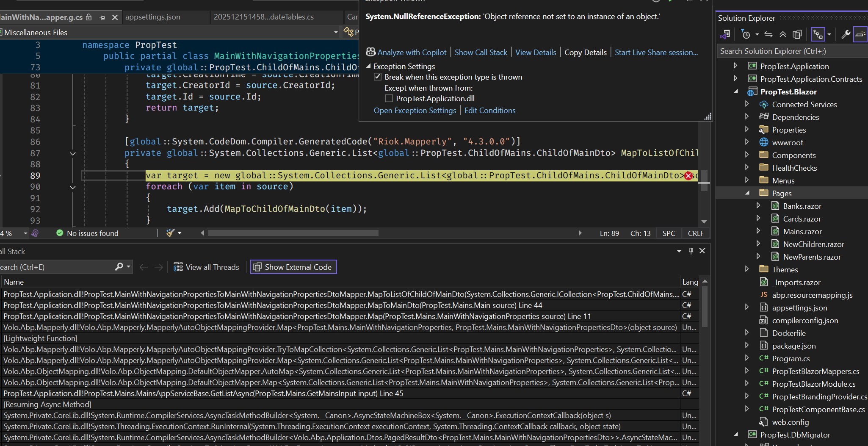This screenshot has width=868, height=446.
Task: Collapse all items in Solution Explorer
Action: click(783, 35)
